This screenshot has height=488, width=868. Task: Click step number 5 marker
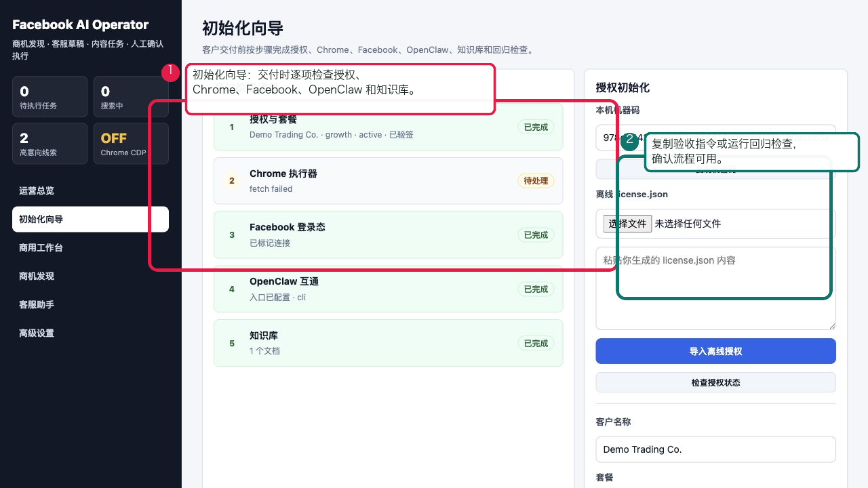coord(232,344)
